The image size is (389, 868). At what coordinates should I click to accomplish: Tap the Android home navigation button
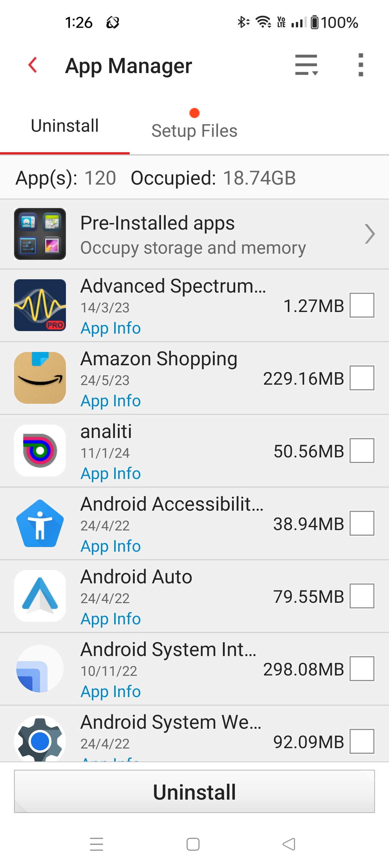tap(193, 844)
